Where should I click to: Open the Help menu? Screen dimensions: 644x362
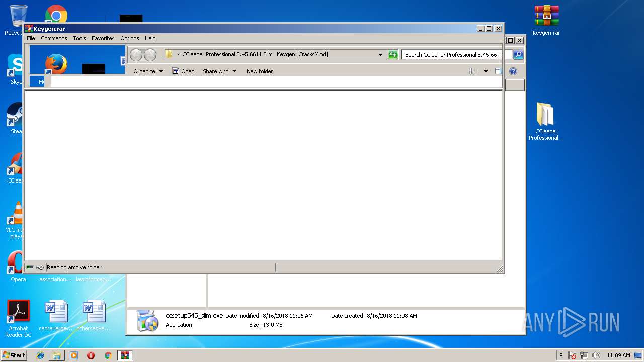(x=150, y=38)
